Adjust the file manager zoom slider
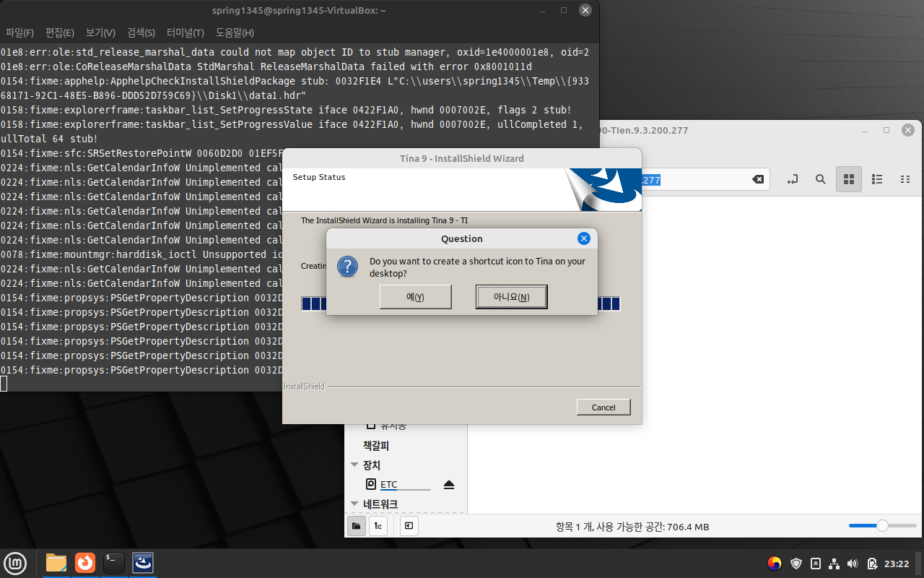924x578 pixels. click(881, 525)
